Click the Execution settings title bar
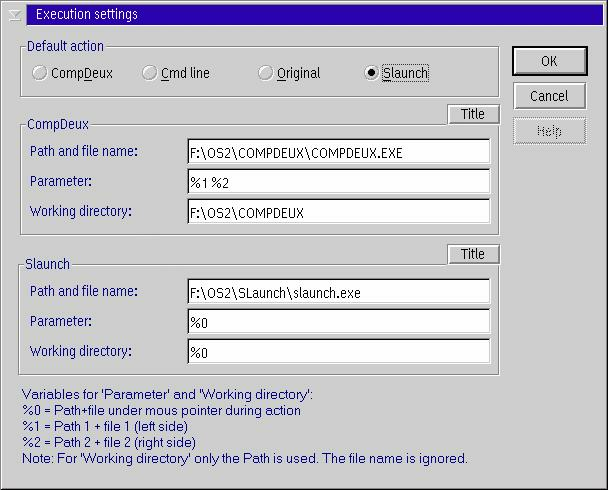Viewport: 608px width, 490px height. pyautogui.click(x=314, y=15)
